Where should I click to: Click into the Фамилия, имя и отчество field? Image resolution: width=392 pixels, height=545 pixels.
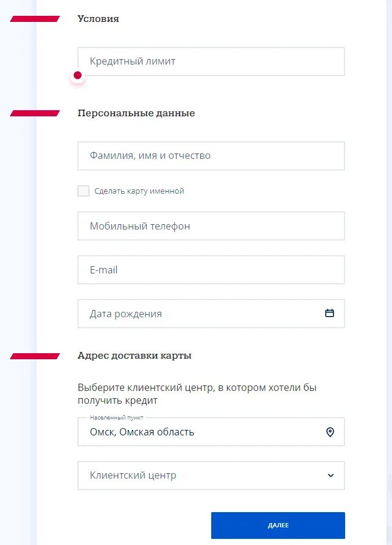tap(211, 156)
